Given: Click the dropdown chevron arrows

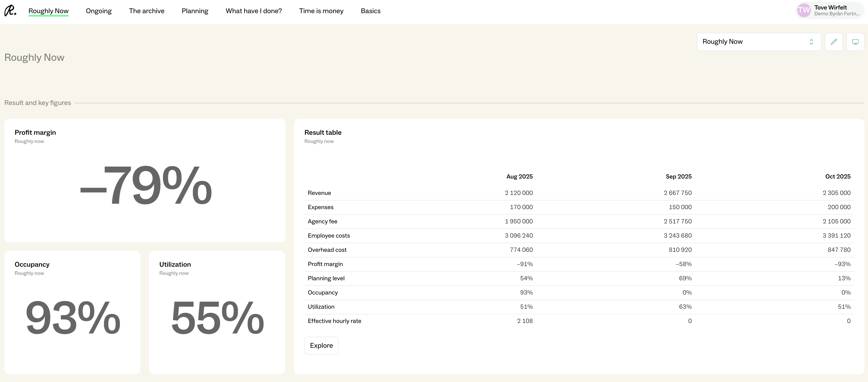Looking at the screenshot, I should tap(811, 42).
